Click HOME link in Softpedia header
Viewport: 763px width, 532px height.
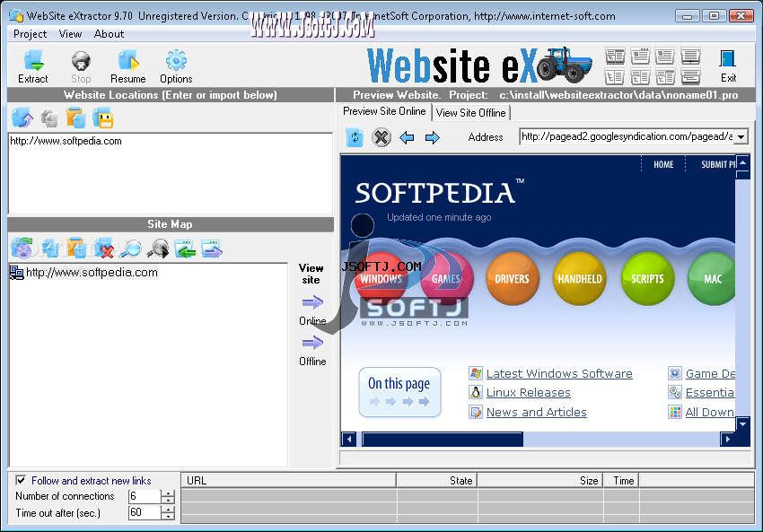[663, 164]
